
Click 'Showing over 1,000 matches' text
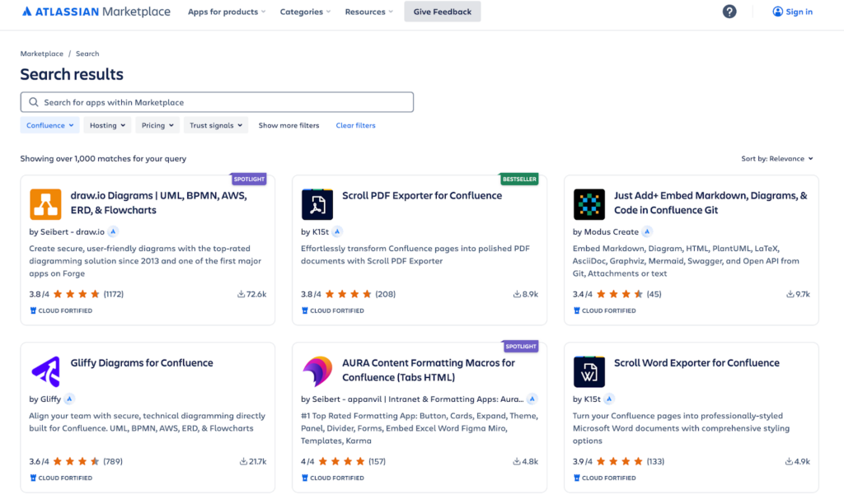(103, 159)
